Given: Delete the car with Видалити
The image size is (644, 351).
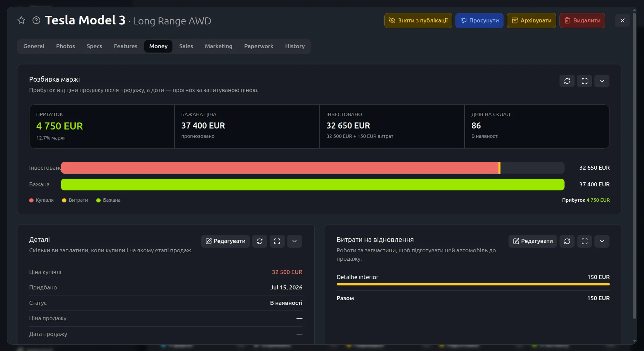Looking at the screenshot, I should click(x=582, y=20).
